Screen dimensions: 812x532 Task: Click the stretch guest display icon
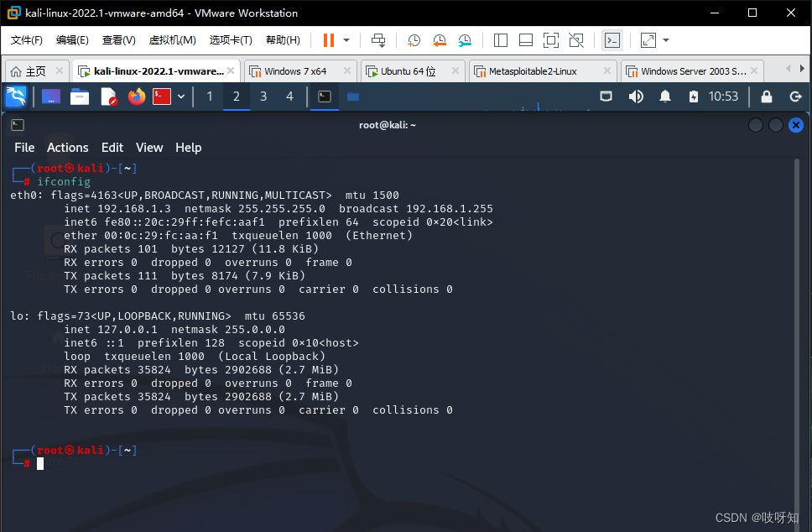click(x=648, y=40)
